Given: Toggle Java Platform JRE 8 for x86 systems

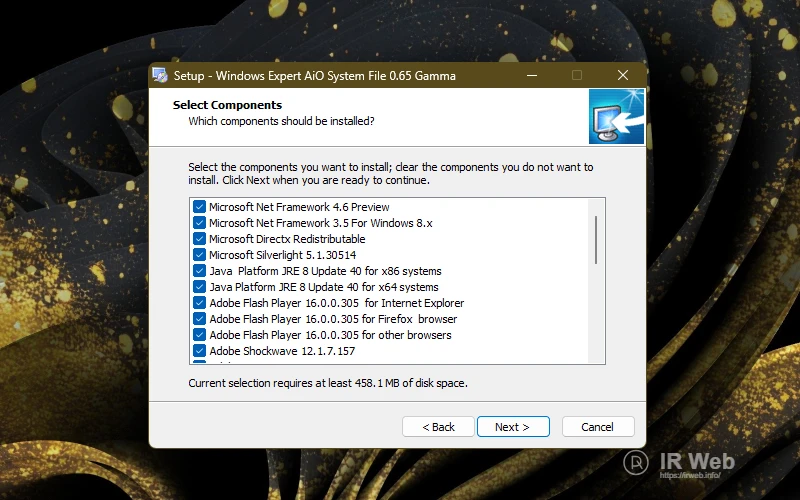Looking at the screenshot, I should pyautogui.click(x=199, y=271).
